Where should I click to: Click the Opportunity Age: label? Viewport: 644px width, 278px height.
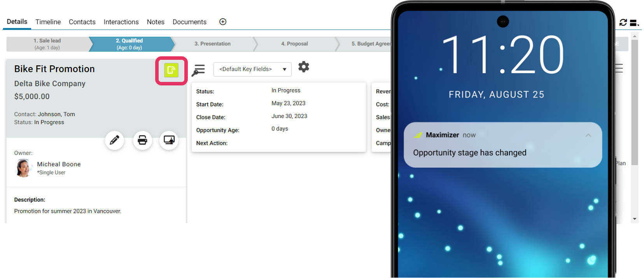click(218, 130)
